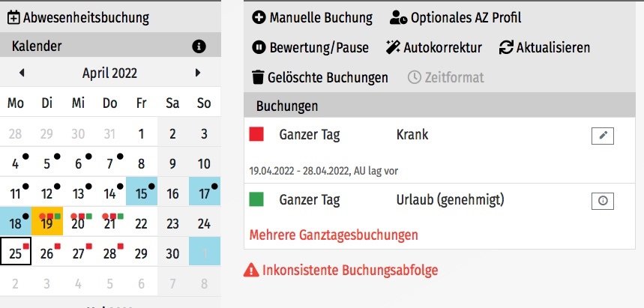
Task: Select April 15 holiday date
Action: coord(141,191)
